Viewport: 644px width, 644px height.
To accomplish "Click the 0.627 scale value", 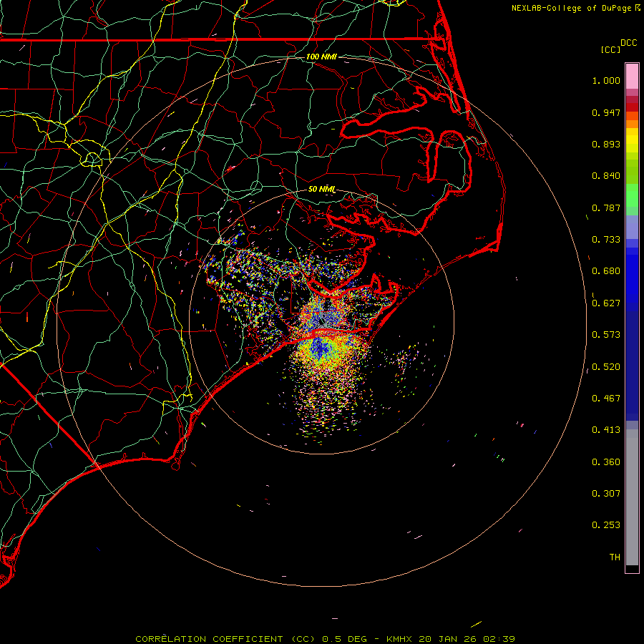I will 606,303.
